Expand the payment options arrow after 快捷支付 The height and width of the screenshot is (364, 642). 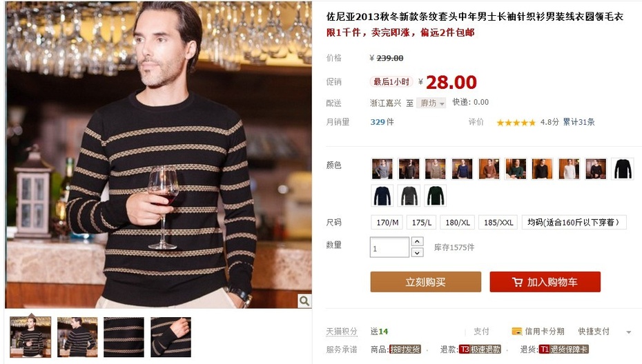coord(628,332)
